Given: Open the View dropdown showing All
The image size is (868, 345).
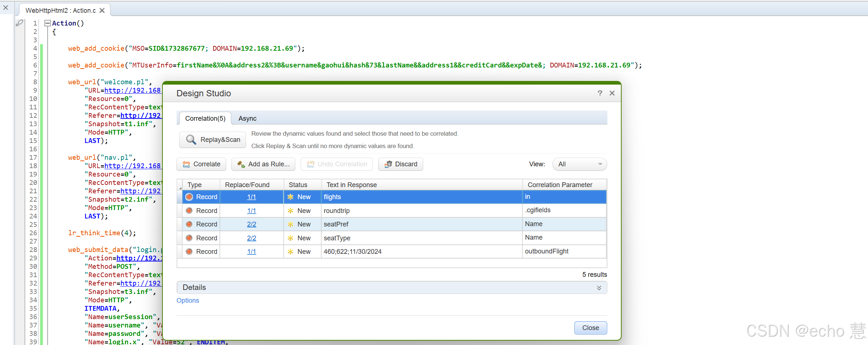Looking at the screenshot, I should click(580, 164).
